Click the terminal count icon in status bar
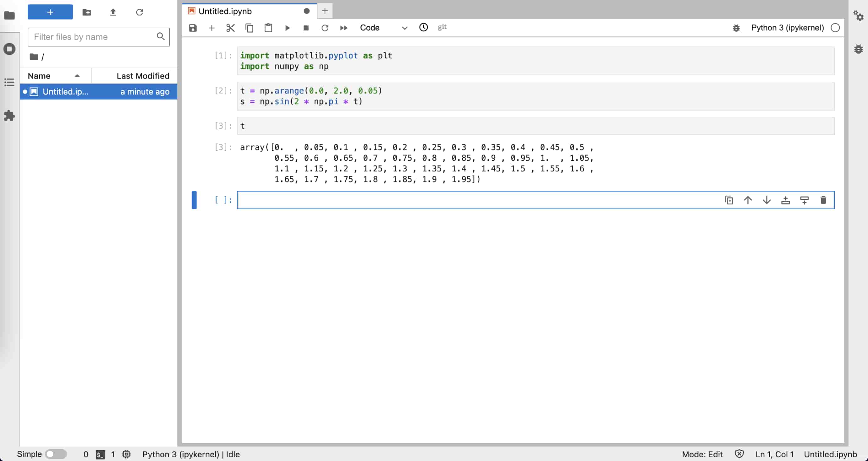Screen dimensions: 868x461 click(101, 454)
